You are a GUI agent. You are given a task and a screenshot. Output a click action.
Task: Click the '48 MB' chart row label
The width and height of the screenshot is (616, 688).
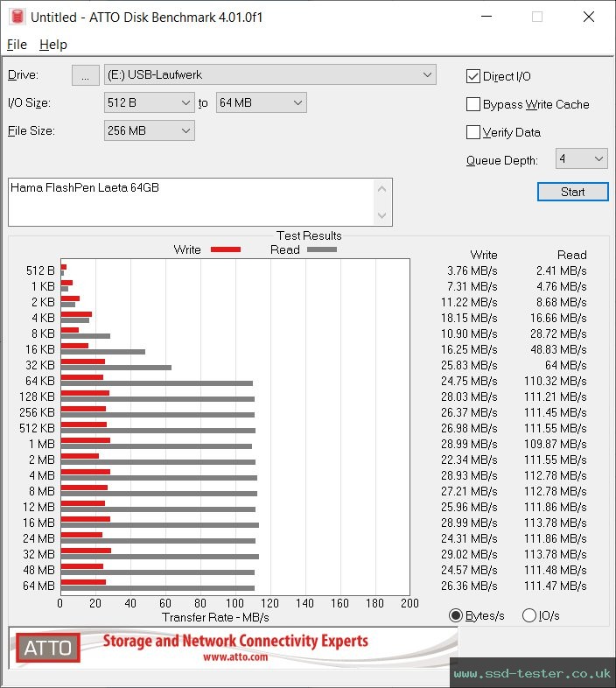[38, 570]
